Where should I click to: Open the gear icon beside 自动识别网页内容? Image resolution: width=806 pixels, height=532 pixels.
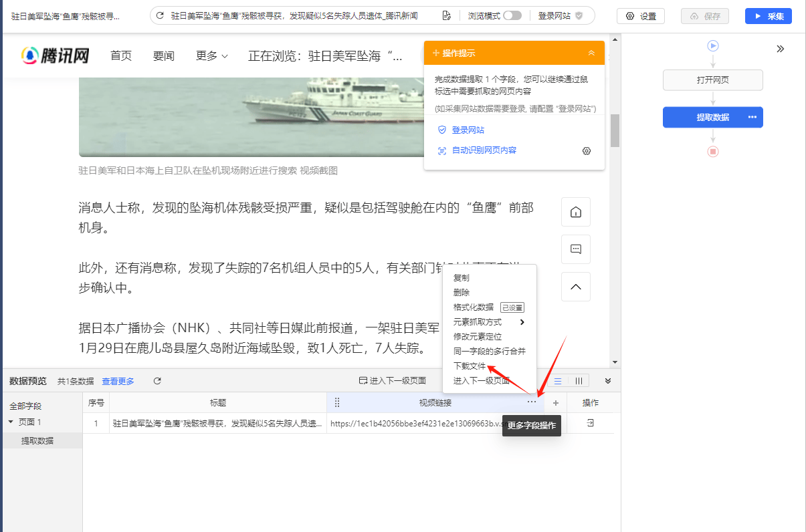587,151
